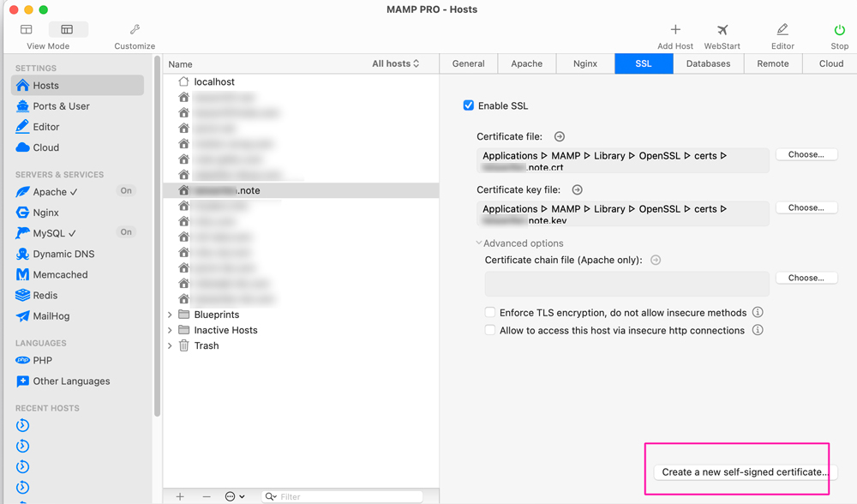
Task: Select localhost in the hosts list
Action: (214, 82)
